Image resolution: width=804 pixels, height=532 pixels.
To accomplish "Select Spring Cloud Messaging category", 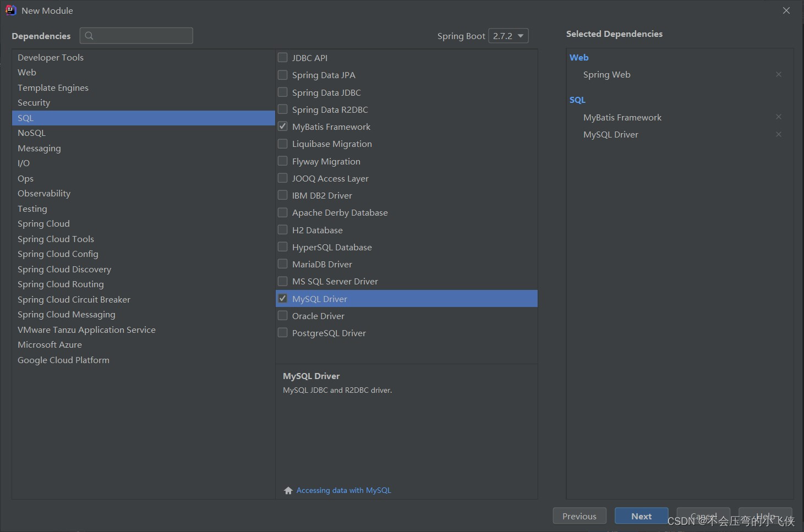I will coord(144,315).
